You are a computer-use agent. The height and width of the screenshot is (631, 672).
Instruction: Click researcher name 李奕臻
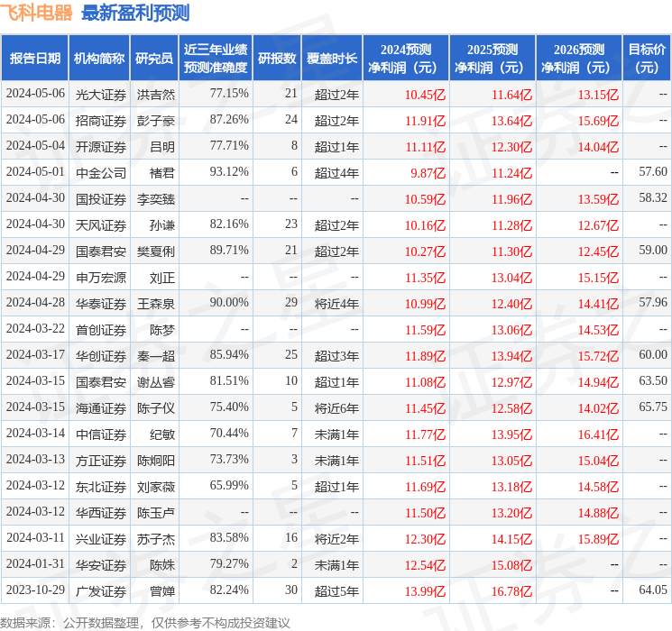pos(156,199)
